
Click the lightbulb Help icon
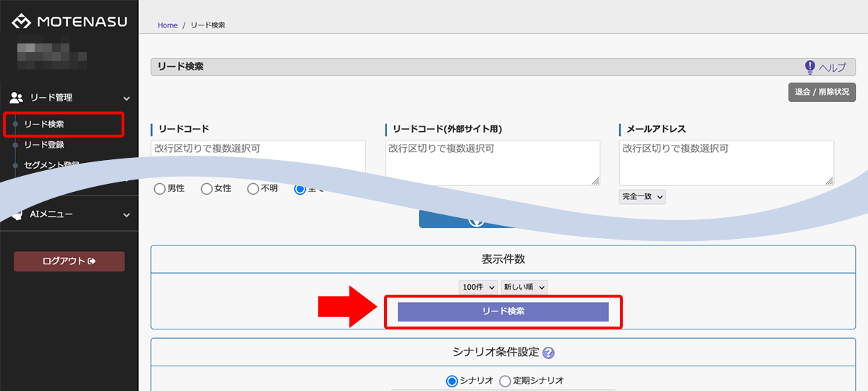pos(809,67)
